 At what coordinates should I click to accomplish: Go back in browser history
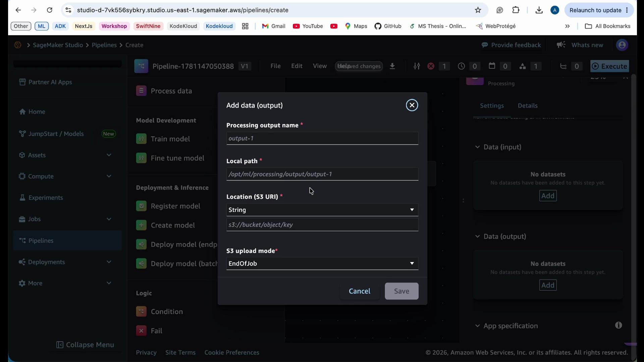pyautogui.click(x=18, y=10)
